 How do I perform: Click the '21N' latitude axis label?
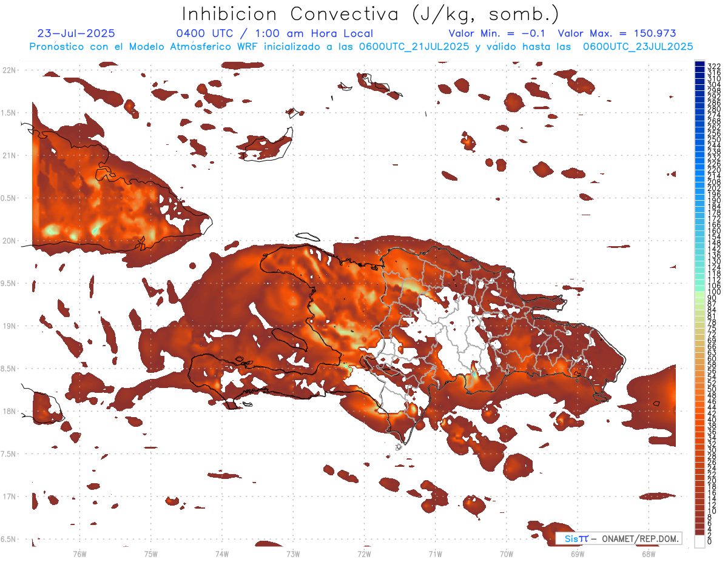click(x=9, y=156)
